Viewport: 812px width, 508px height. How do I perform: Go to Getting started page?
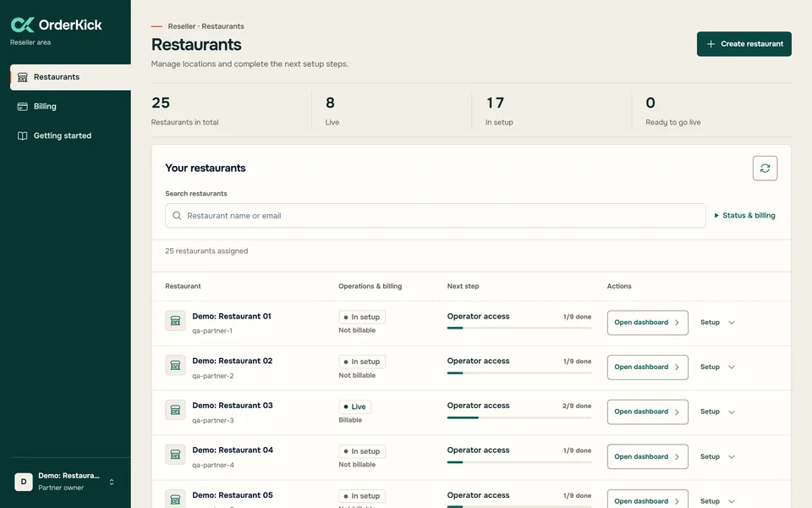tap(70, 135)
